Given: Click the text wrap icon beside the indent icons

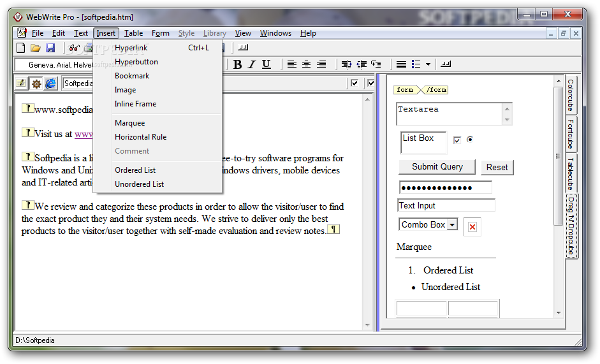Looking at the screenshot, I should (x=376, y=64).
